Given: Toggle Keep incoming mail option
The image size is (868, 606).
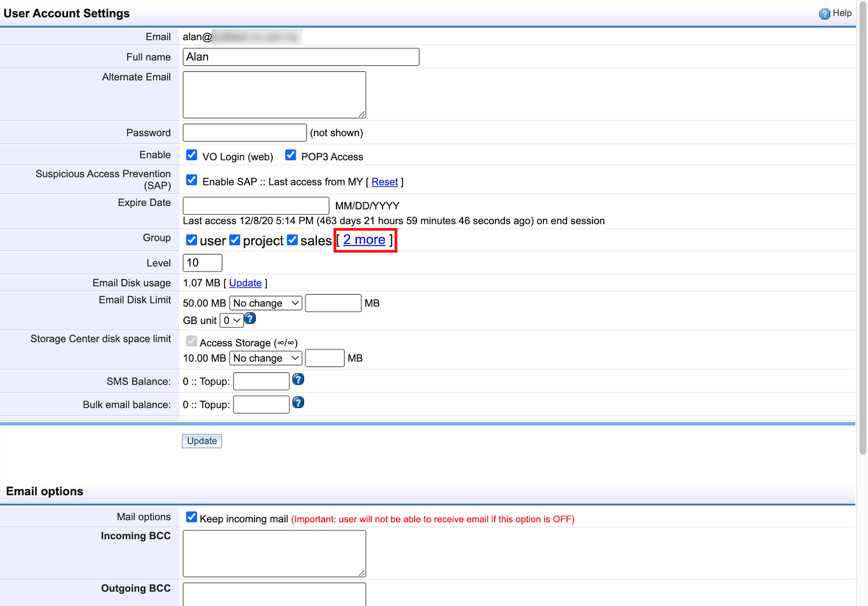Looking at the screenshot, I should pyautogui.click(x=191, y=517).
